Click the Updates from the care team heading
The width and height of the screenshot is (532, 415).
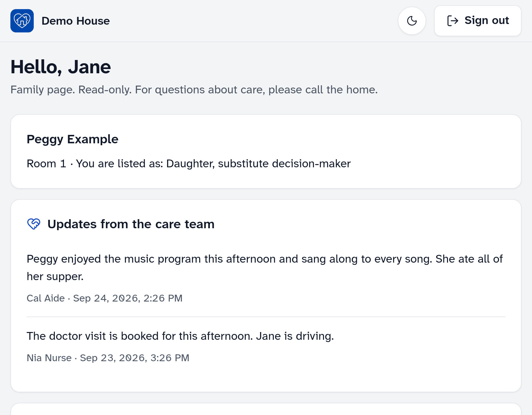[131, 224]
